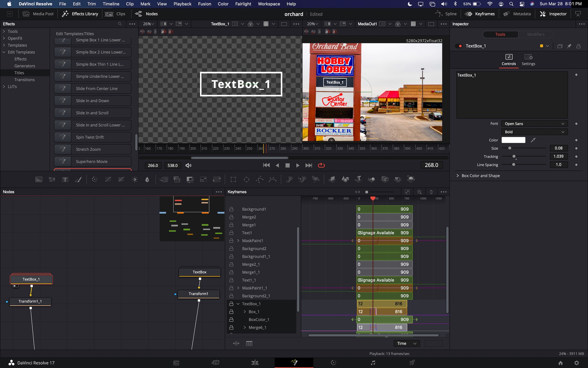Add an Ellipse mask tool

(246, 179)
